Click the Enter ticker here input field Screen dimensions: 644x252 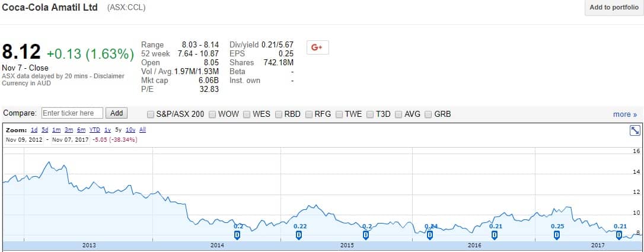click(x=72, y=113)
